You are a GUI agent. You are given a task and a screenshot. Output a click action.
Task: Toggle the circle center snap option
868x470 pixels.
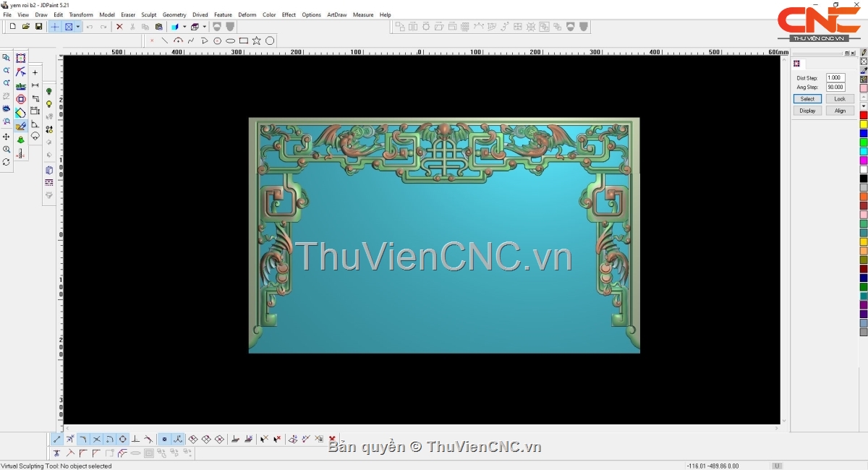[x=122, y=439]
